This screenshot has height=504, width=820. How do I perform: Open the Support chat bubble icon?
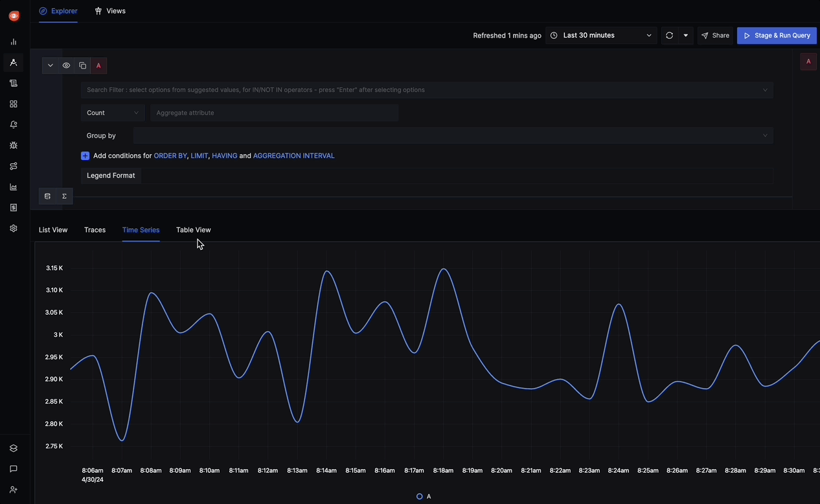tap(14, 469)
